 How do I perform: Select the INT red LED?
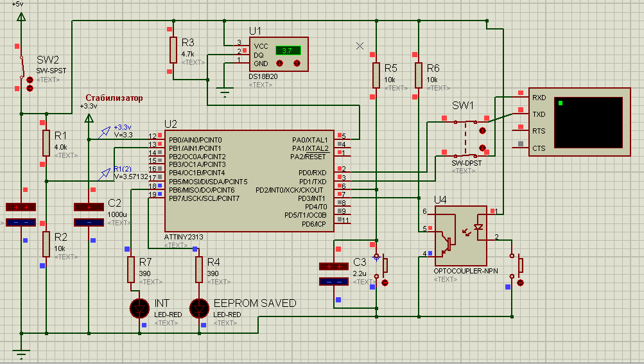[139, 308]
